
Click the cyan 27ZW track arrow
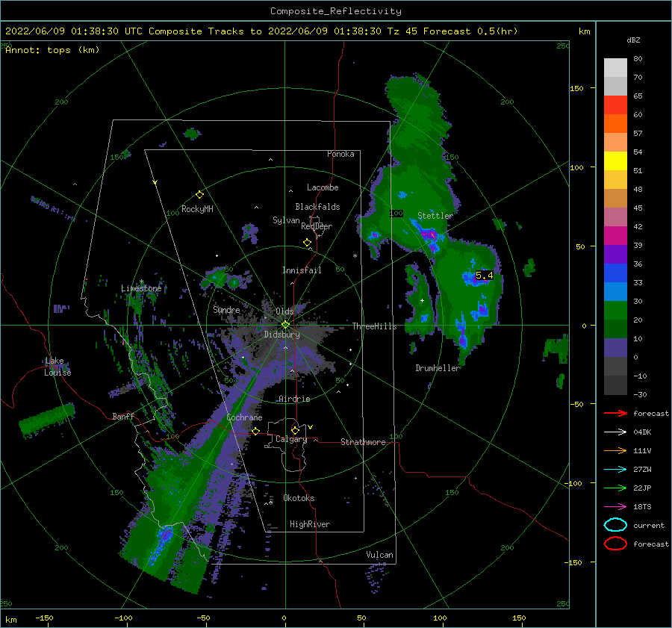[x=615, y=470]
